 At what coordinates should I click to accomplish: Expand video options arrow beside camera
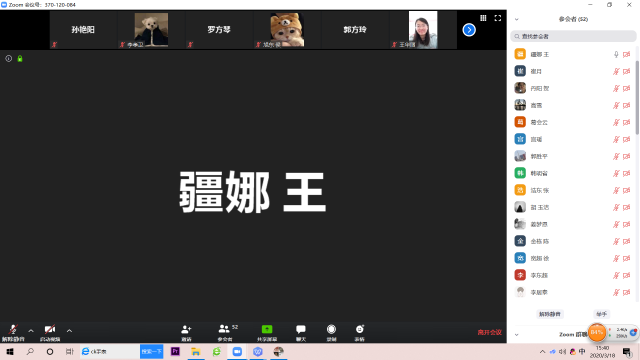(x=69, y=331)
